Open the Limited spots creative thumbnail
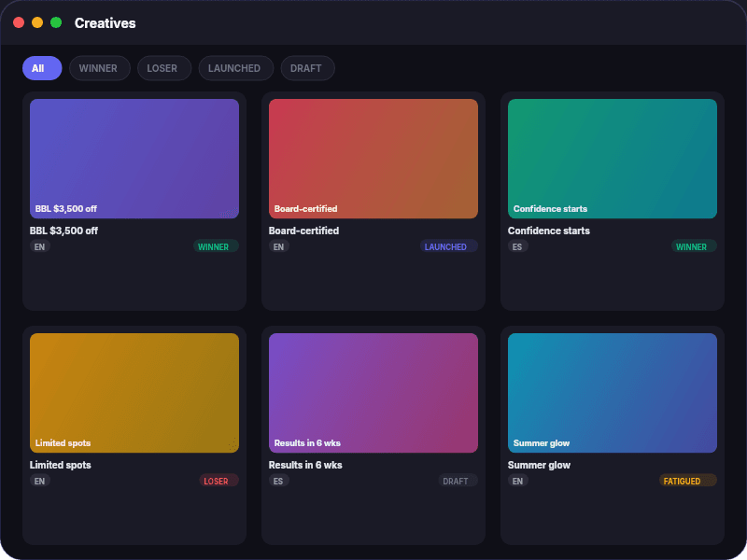The image size is (747, 560). 134,393
